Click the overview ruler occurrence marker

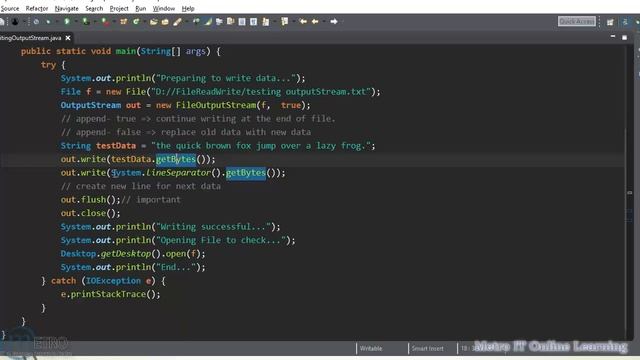coord(630,192)
